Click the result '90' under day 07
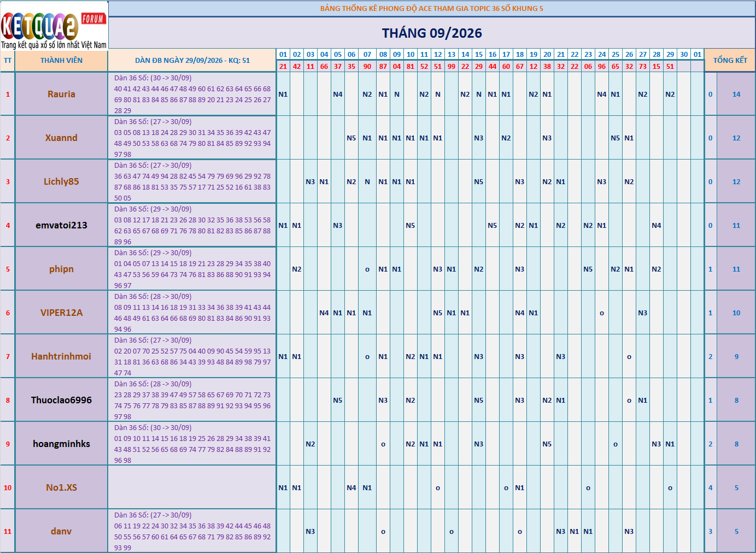 point(367,66)
